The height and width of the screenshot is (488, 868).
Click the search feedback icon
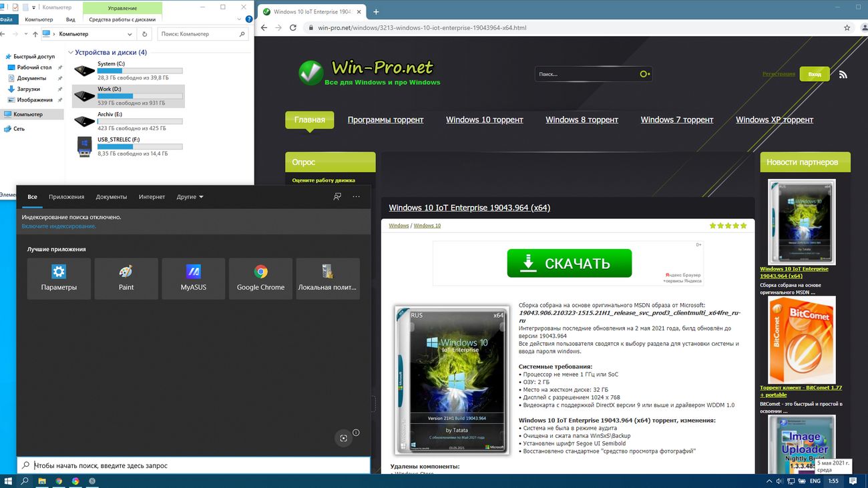337,197
